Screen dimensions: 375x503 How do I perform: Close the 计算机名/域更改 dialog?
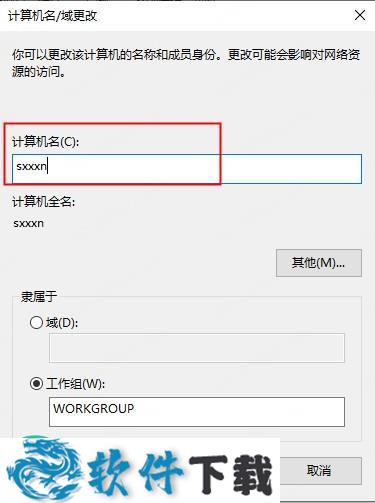pos(360,15)
